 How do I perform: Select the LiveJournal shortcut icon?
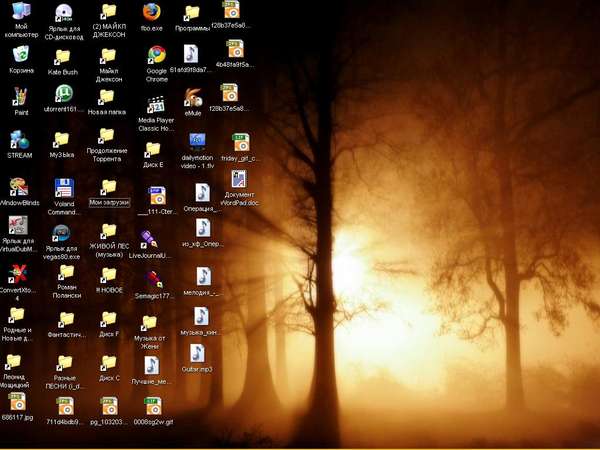click(149, 239)
